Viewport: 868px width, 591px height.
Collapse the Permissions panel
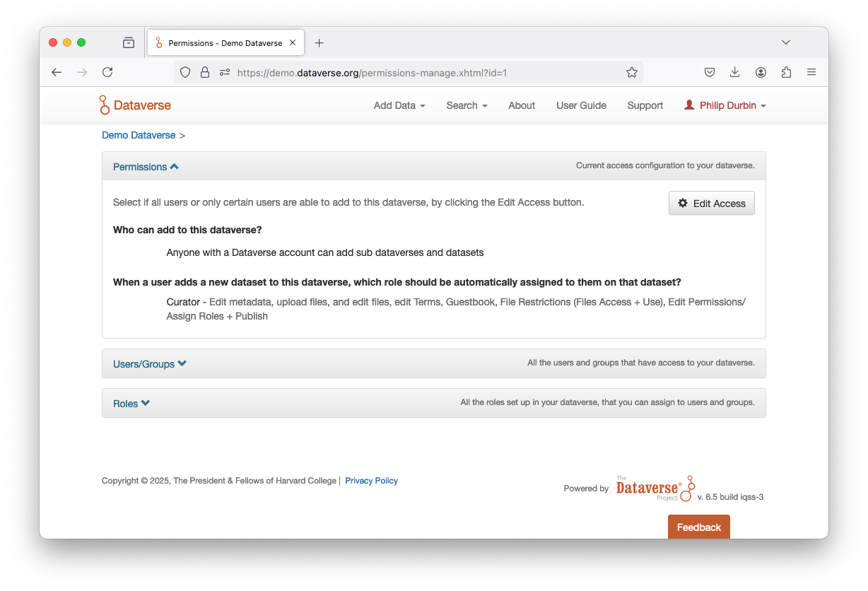click(146, 167)
